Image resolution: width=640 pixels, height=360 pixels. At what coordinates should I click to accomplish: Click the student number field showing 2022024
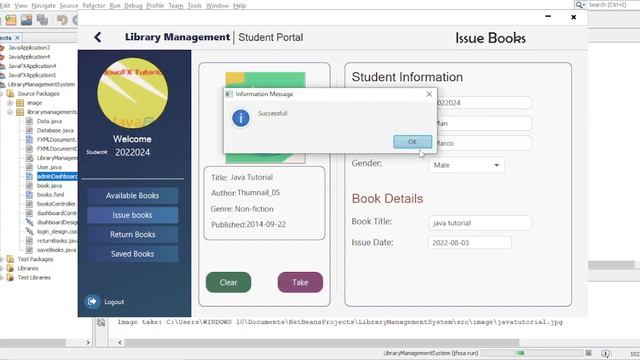pos(484,102)
